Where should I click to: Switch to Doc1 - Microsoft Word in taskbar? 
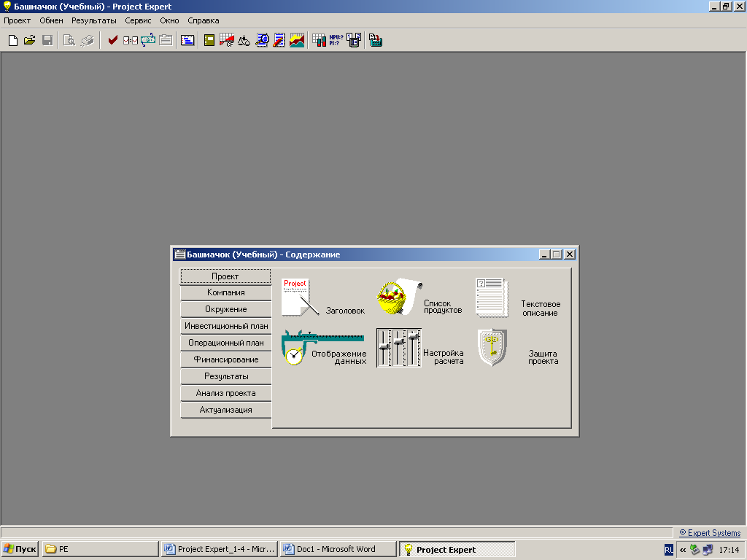[338, 549]
